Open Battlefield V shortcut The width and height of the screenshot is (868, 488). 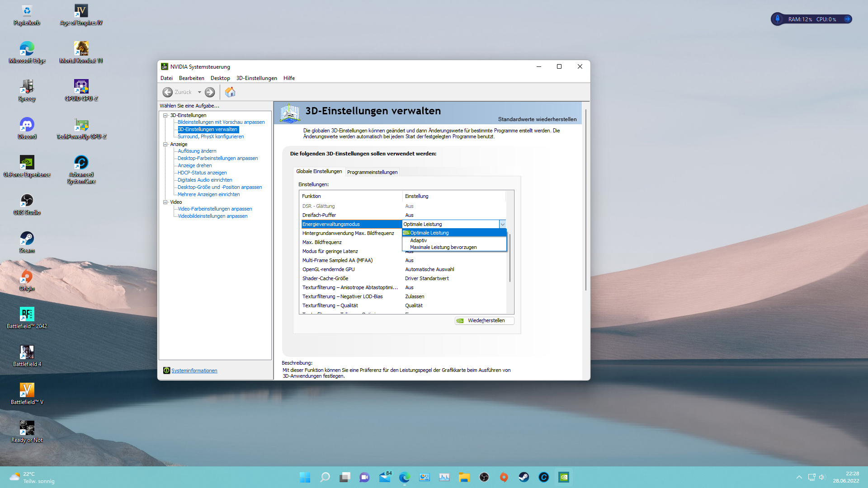pos(27,395)
